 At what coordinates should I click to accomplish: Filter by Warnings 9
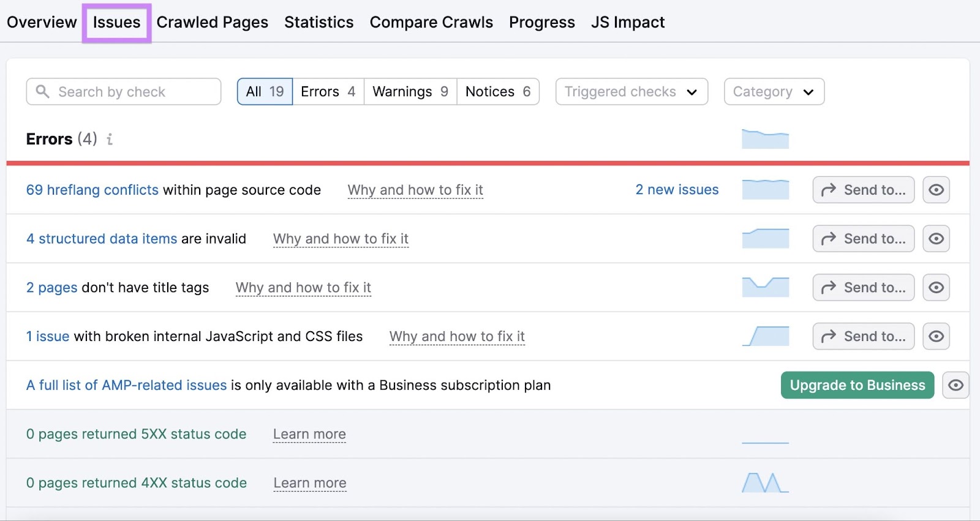410,91
